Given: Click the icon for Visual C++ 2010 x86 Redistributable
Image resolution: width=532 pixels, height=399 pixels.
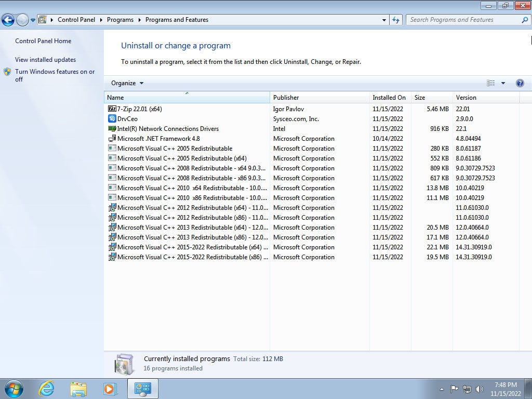Looking at the screenshot, I should [x=112, y=197].
